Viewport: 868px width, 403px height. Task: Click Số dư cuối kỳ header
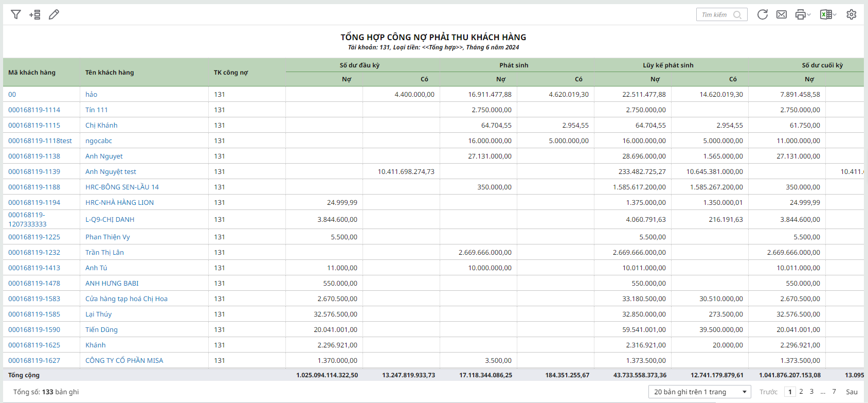(822, 65)
